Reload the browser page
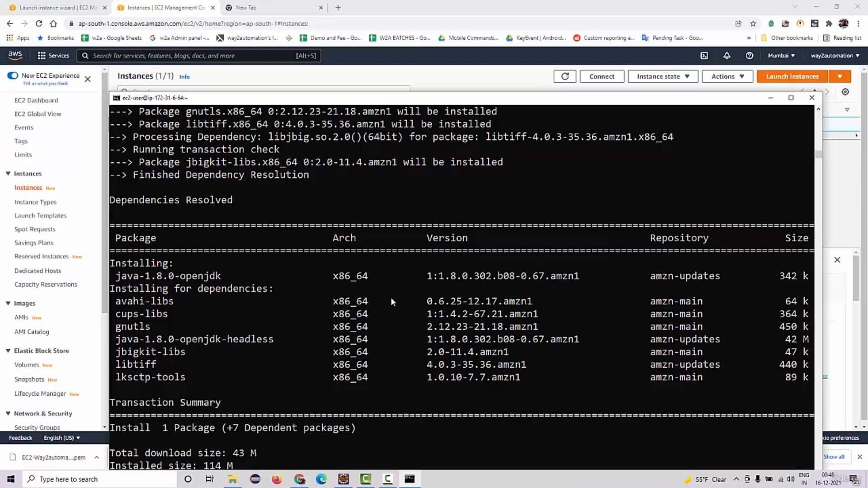868x488 pixels. tap(39, 23)
